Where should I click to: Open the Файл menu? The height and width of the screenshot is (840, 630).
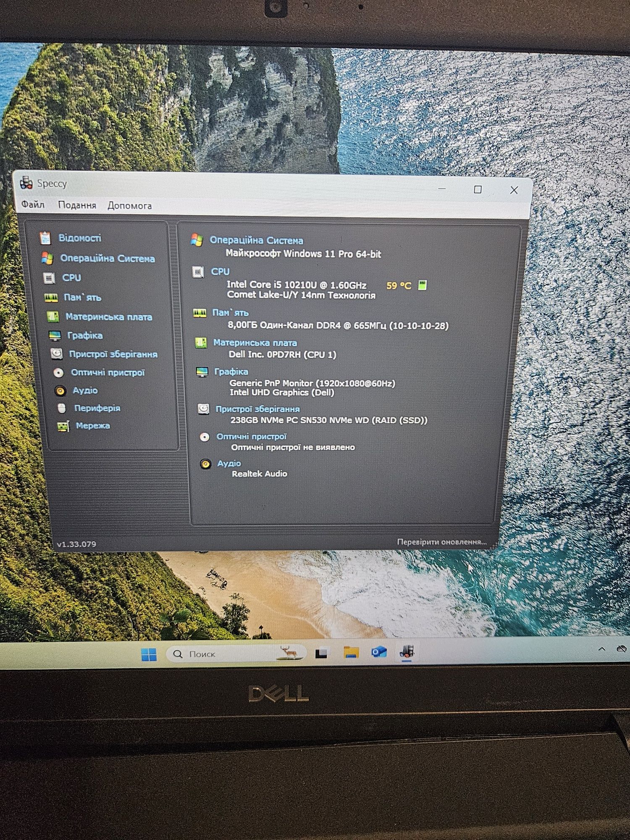[33, 205]
